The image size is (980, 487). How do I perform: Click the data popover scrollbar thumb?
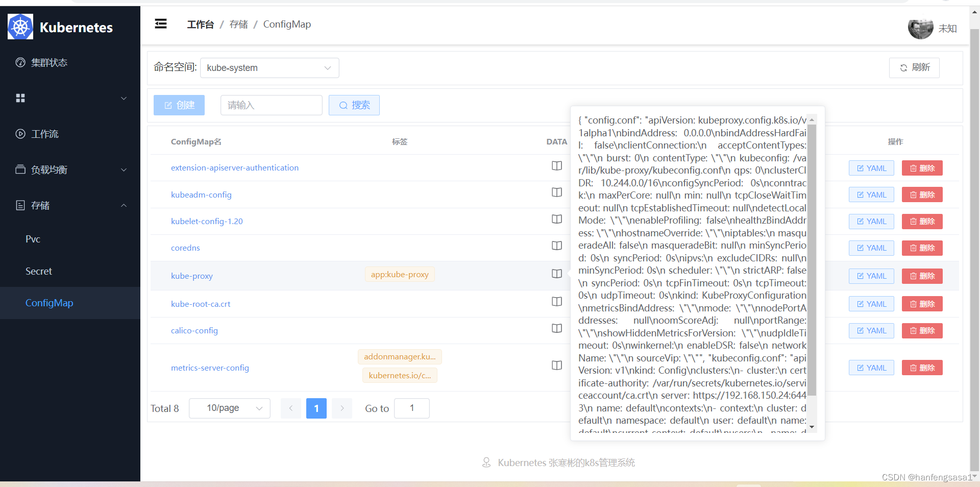click(x=812, y=260)
